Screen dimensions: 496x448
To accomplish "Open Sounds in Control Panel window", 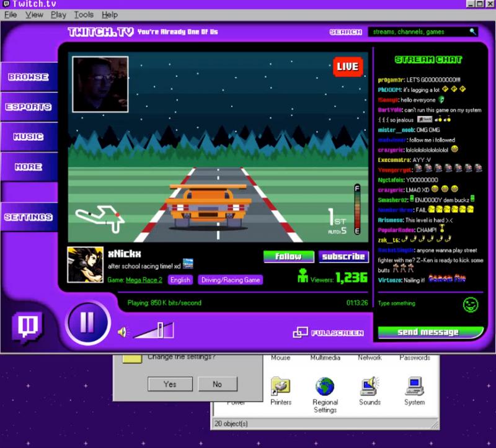I will (370, 391).
